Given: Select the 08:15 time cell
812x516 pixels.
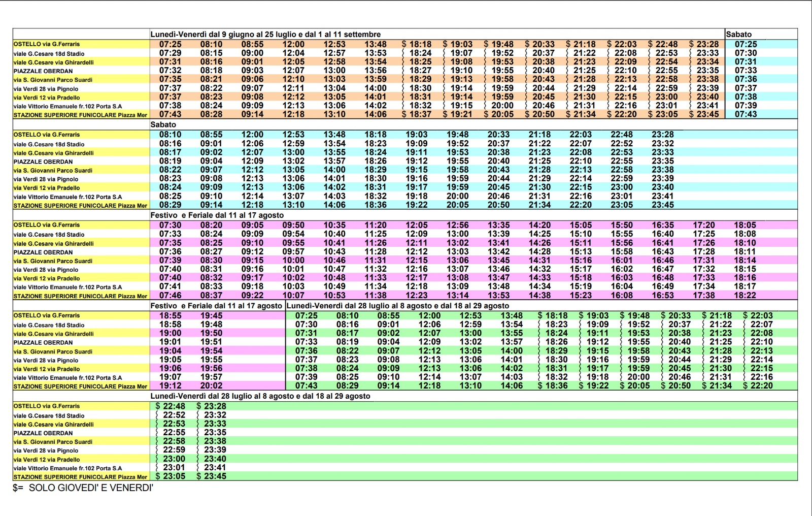Looking at the screenshot, I should point(211,53).
